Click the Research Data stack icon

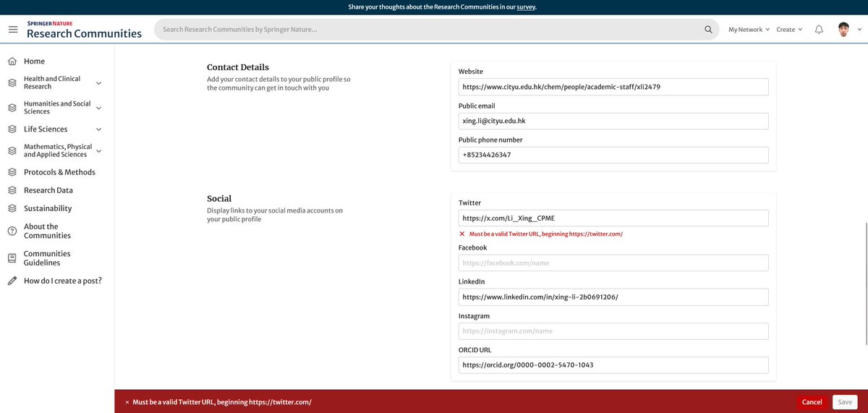pyautogui.click(x=12, y=190)
